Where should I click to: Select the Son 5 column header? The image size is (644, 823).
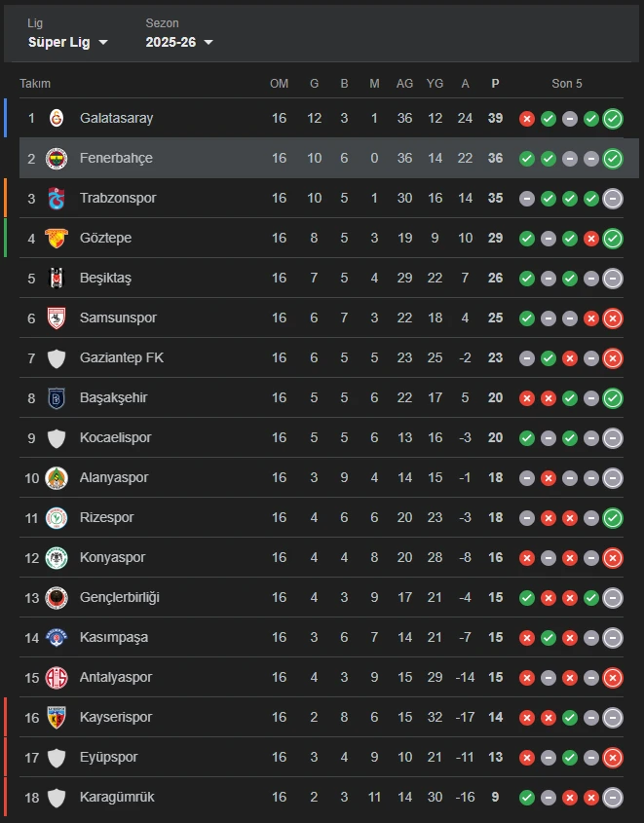[567, 84]
